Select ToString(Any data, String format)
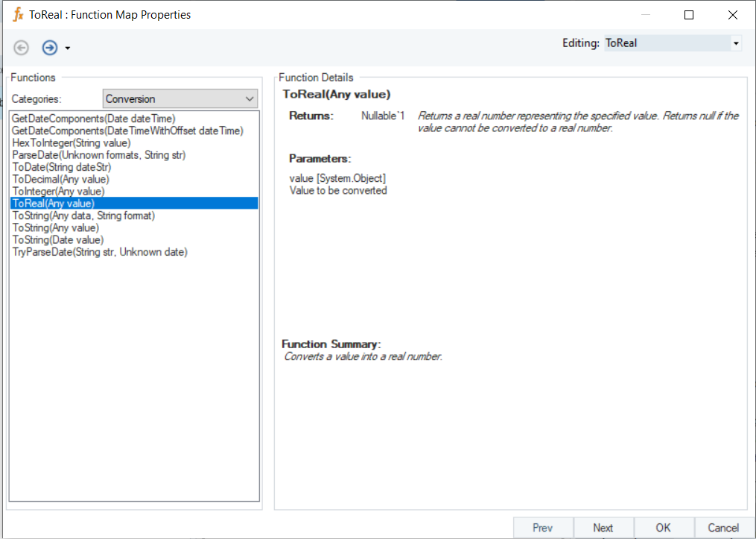Image resolution: width=756 pixels, height=539 pixels. coord(83,215)
